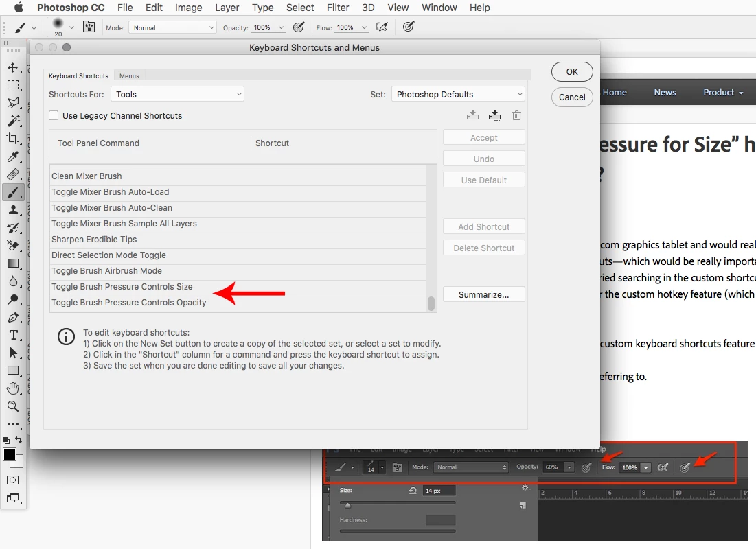Select the Brush tool in tool panel
The width and height of the screenshot is (756, 549).
(13, 193)
